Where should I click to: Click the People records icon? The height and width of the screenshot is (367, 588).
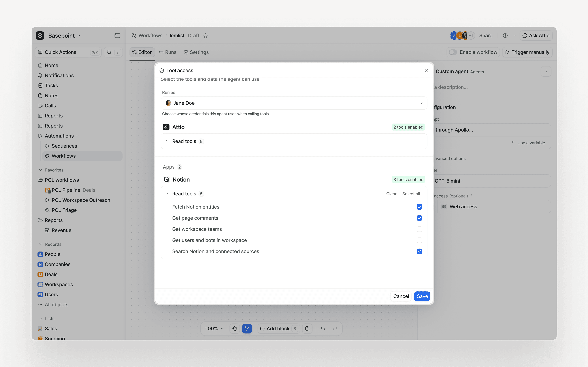click(40, 254)
